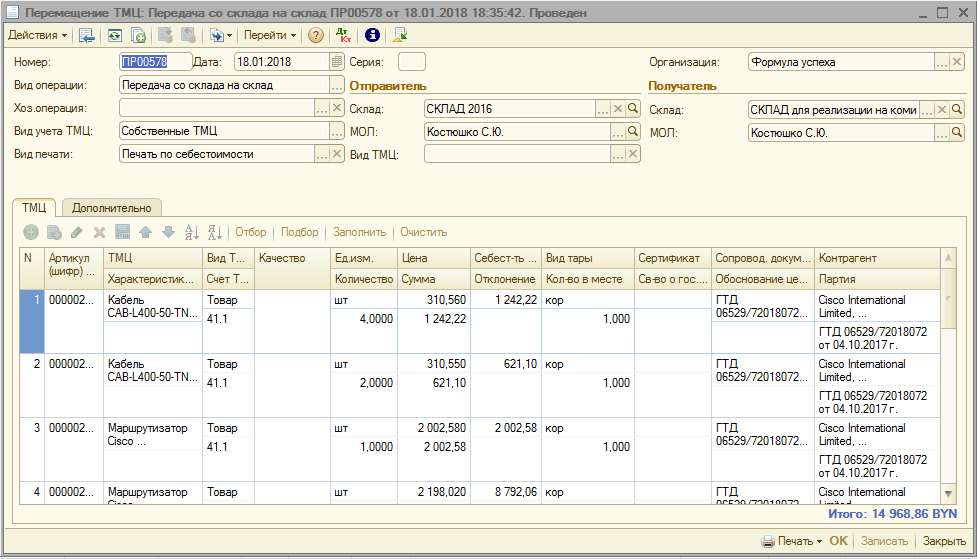Screen dimensions: 977x559
Task: Click the magnifier next to sender Склад
Action: [633, 109]
